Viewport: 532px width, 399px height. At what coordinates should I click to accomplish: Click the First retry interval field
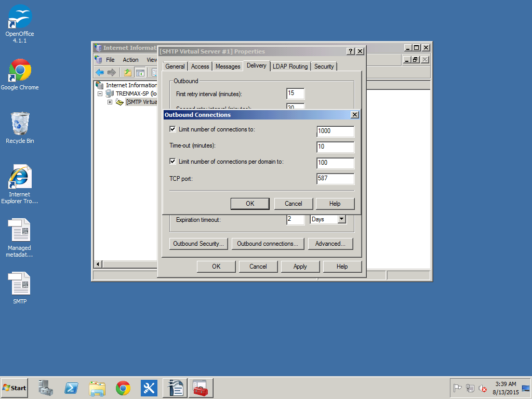[295, 94]
